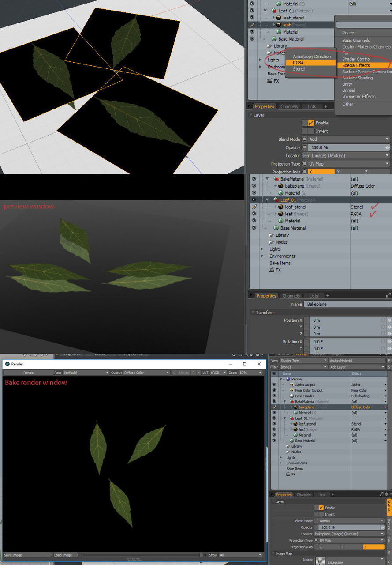The image size is (392, 565).
Task: Switch to the Shading tab
Action: pos(301,354)
